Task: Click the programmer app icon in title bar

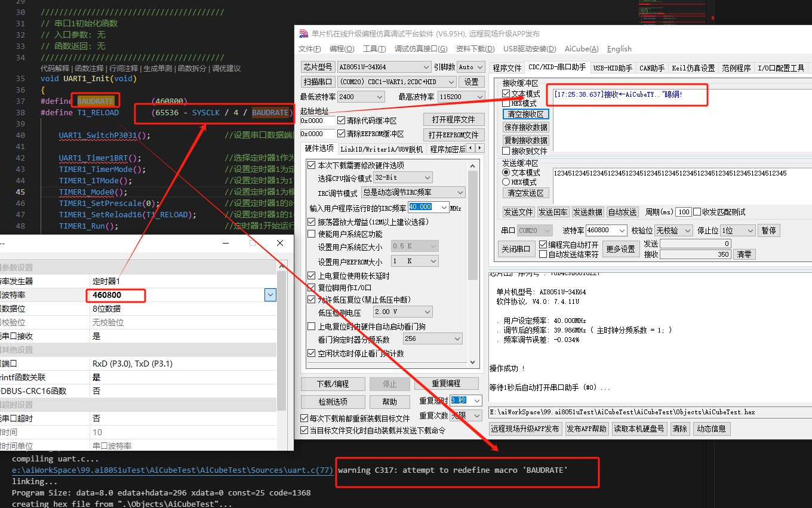Action: 304,34
